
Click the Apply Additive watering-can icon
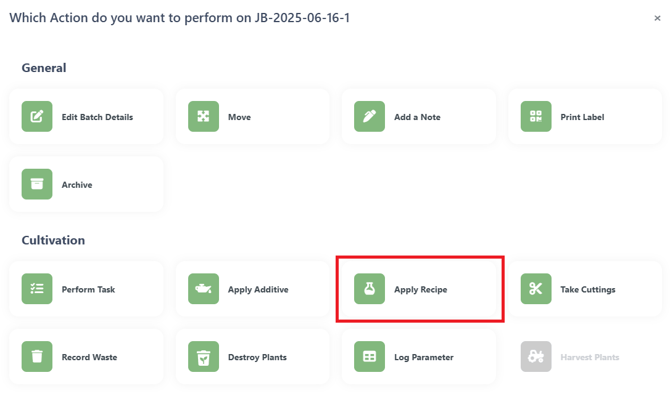tap(203, 289)
